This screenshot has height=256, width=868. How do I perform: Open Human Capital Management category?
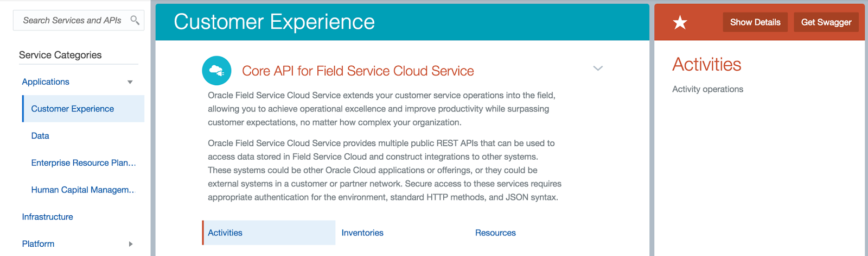(82, 190)
